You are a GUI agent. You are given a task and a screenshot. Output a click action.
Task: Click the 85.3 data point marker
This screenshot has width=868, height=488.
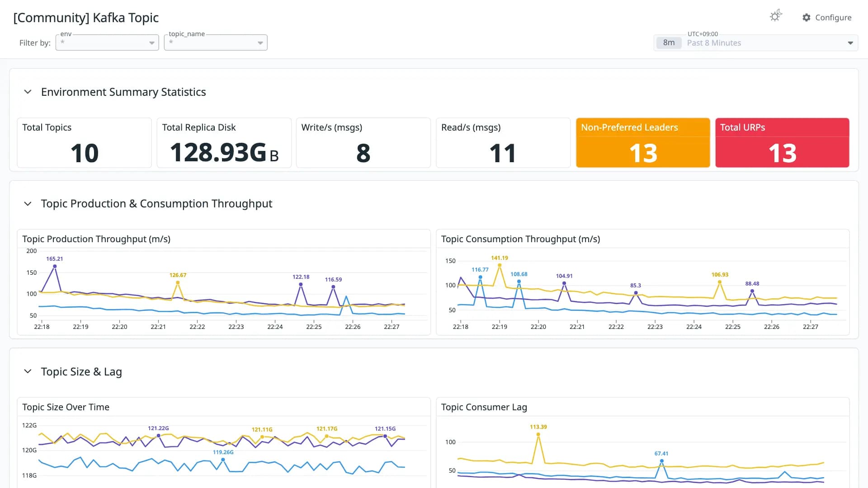(x=636, y=293)
